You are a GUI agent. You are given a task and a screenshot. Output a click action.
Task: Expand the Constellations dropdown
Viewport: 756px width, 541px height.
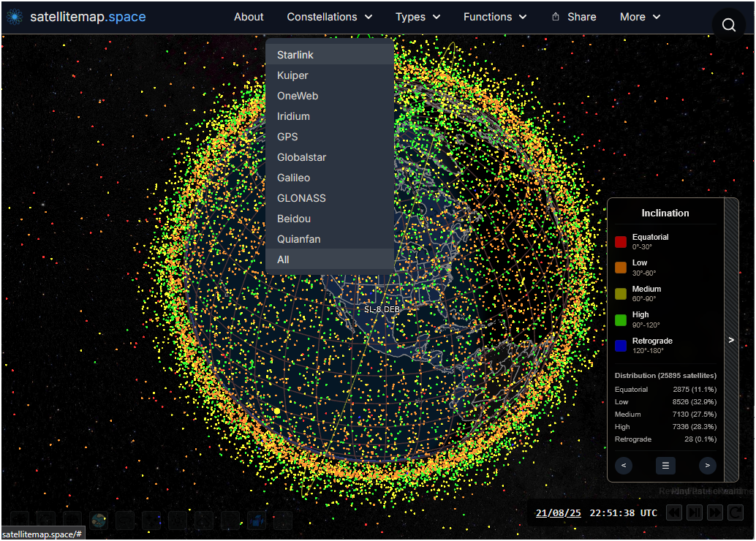click(x=329, y=17)
